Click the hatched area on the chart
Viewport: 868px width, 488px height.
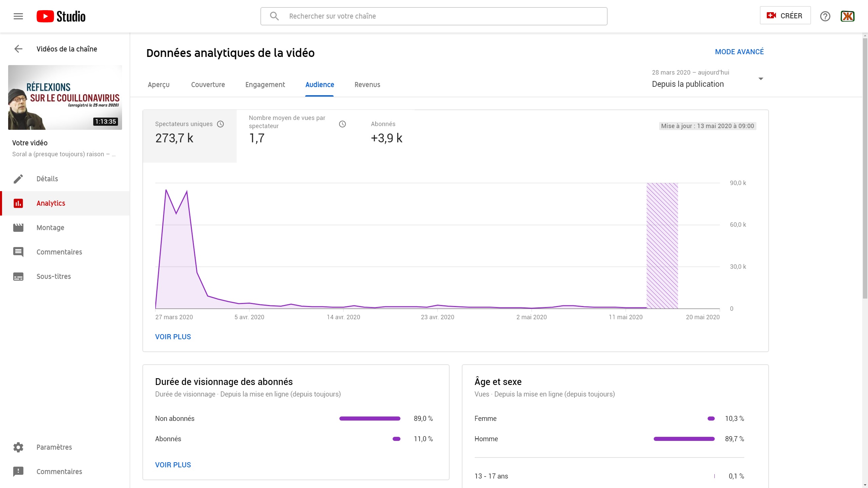[662, 246]
